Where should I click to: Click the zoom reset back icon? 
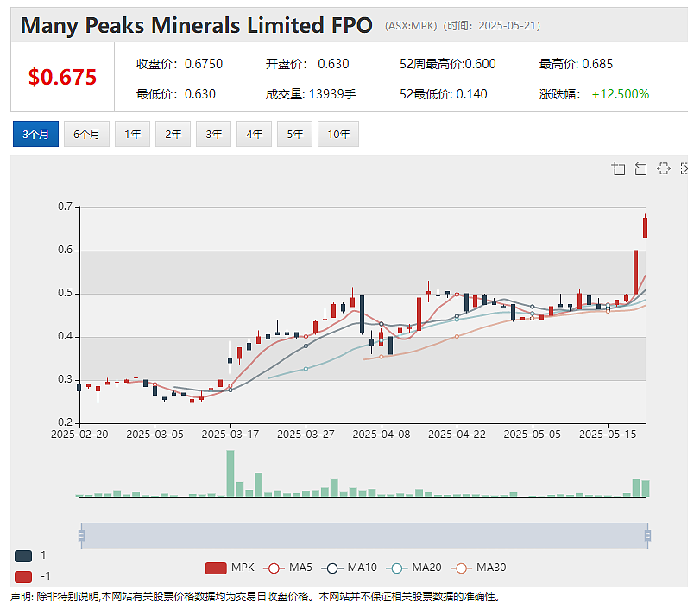click(640, 168)
